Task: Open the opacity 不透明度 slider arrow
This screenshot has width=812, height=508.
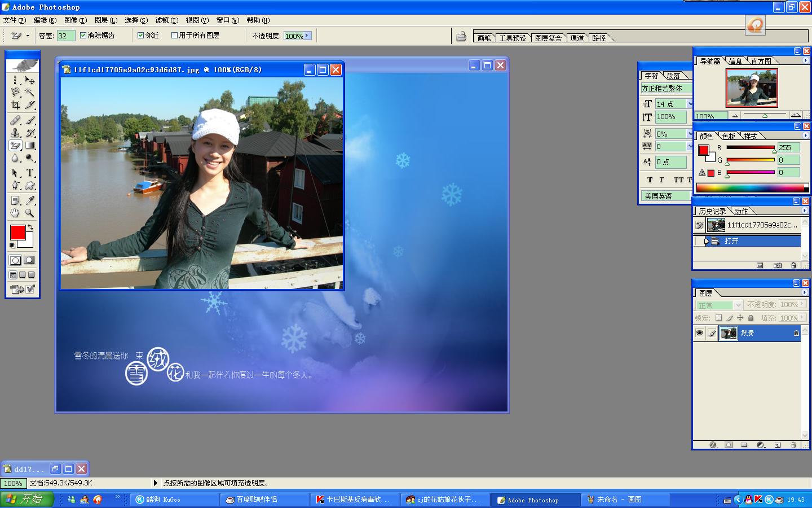Action: tap(307, 36)
